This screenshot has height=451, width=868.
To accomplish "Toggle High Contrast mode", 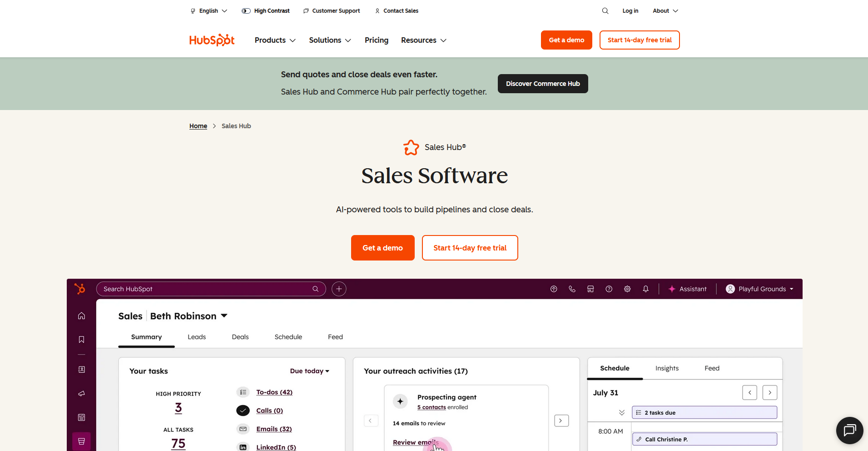I will (x=265, y=11).
